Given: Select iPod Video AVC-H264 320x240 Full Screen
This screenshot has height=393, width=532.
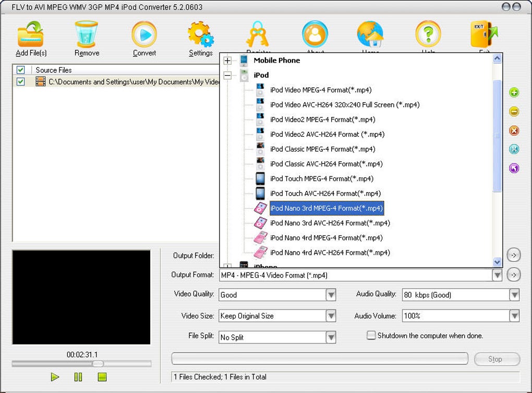Looking at the screenshot, I should (x=345, y=105).
